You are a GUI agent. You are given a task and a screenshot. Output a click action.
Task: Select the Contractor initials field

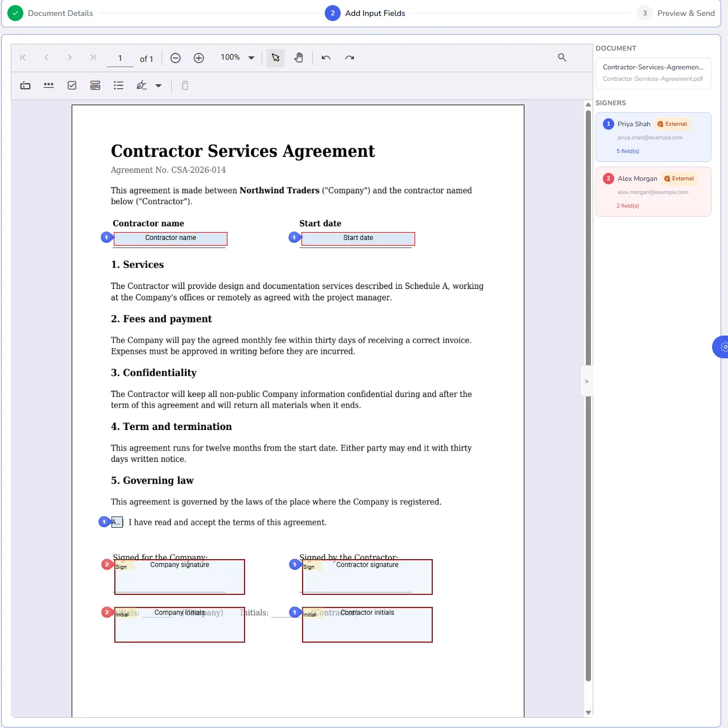[367, 624]
